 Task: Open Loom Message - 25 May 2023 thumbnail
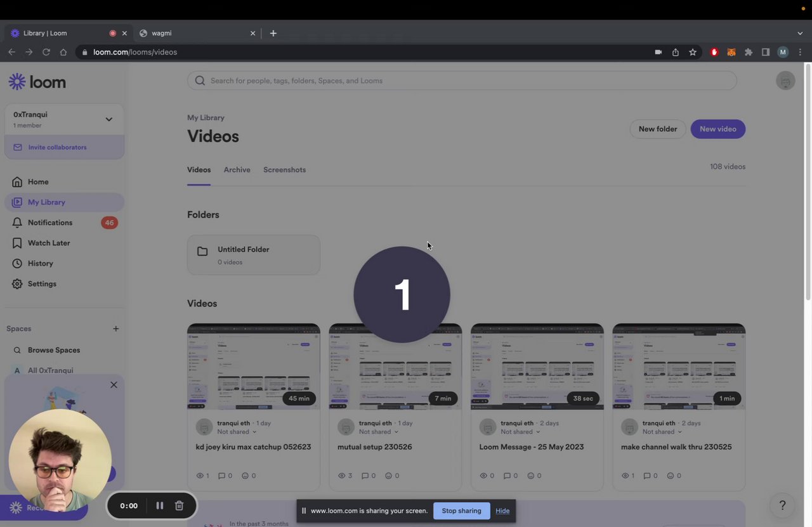tap(537, 367)
